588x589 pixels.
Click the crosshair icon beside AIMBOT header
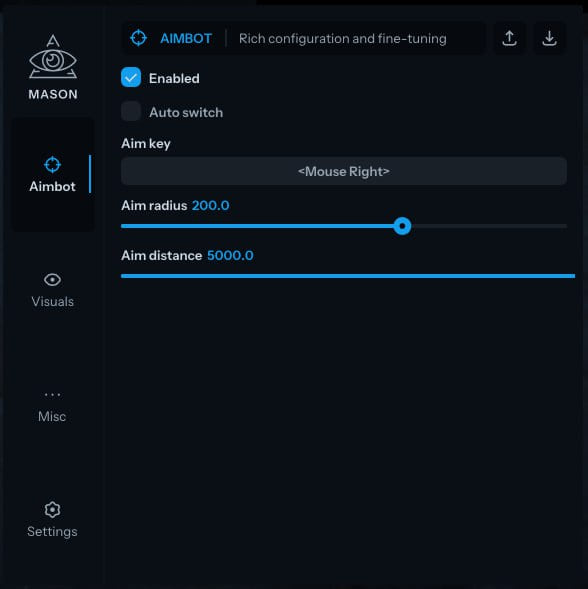(x=139, y=38)
